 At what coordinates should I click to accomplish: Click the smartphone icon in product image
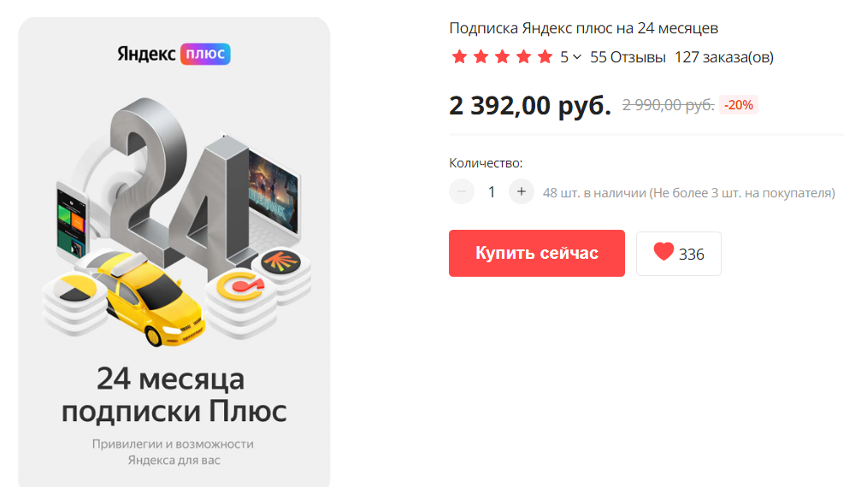pos(71,223)
